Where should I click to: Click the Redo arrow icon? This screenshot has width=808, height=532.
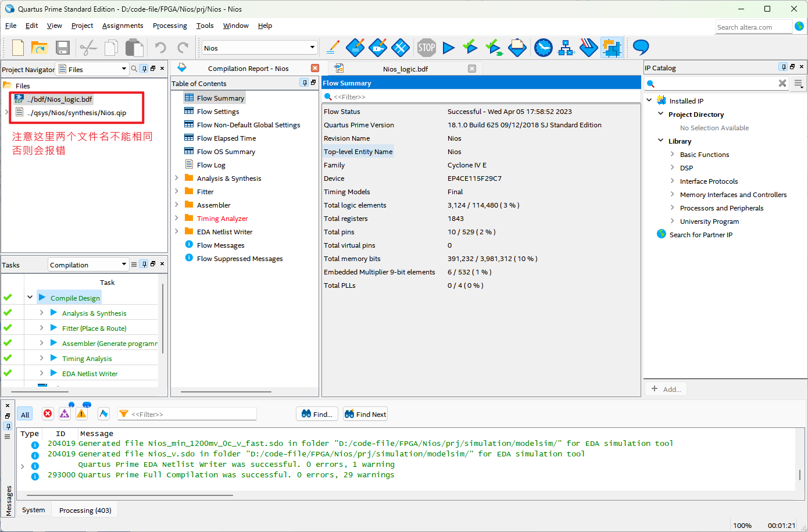pos(183,48)
